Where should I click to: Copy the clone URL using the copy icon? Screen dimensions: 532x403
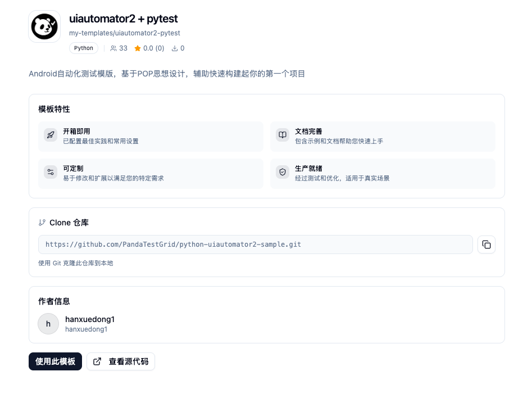pyautogui.click(x=486, y=244)
